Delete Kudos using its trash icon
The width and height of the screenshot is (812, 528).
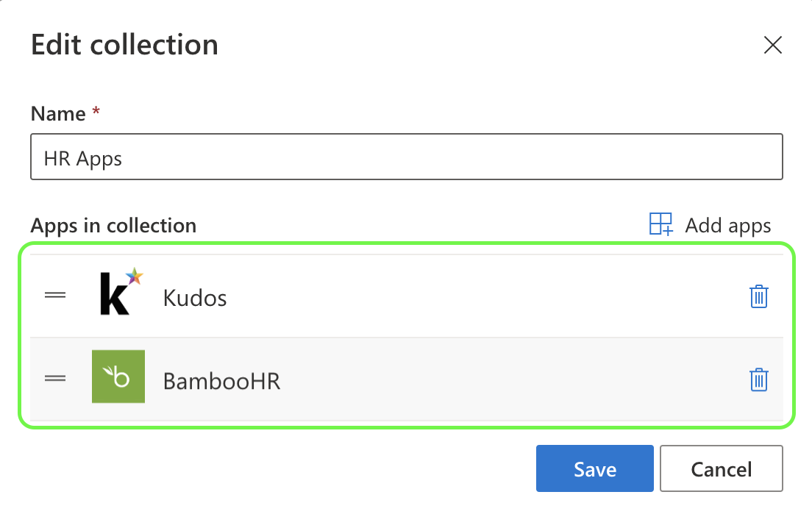click(758, 296)
